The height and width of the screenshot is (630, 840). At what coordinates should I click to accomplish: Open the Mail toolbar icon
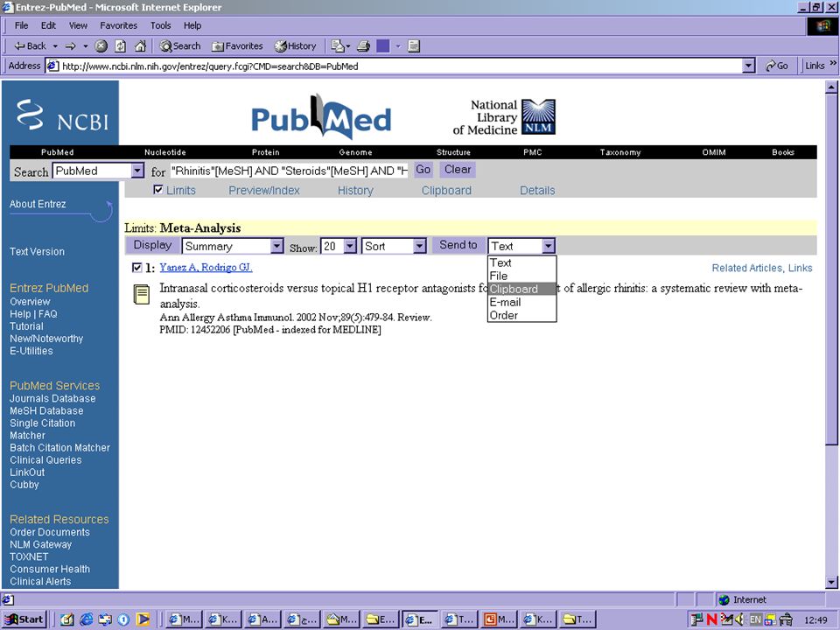pyautogui.click(x=338, y=46)
